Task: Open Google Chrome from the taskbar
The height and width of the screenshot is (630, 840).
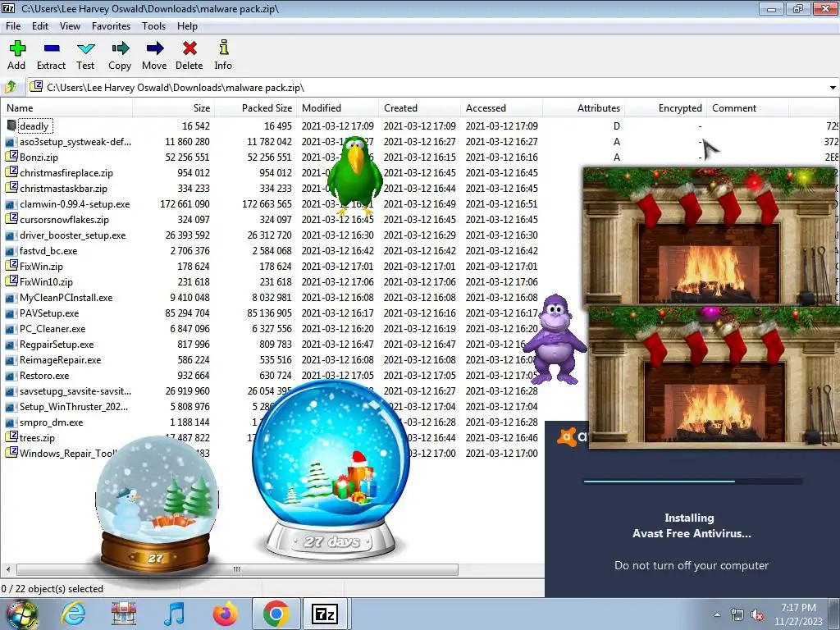Action: (x=276, y=614)
